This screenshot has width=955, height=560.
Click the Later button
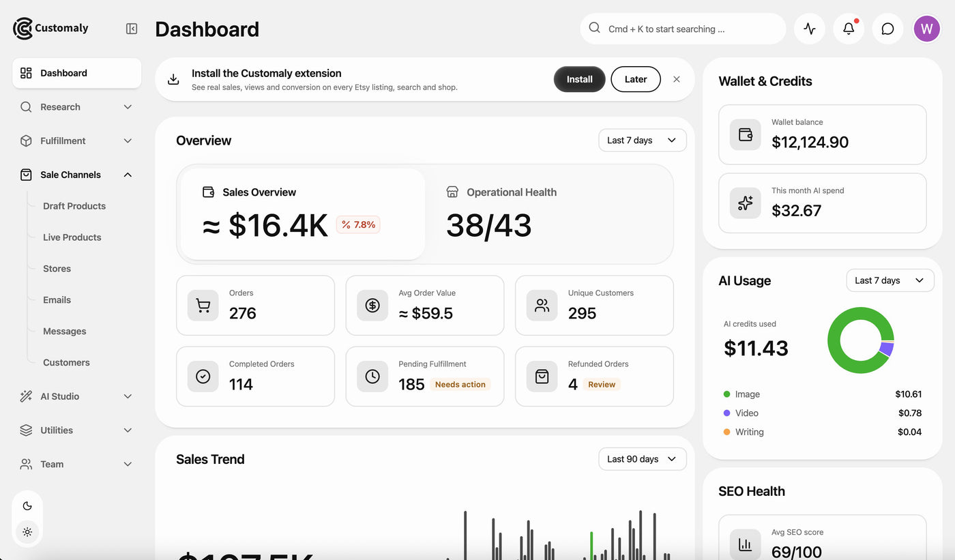[636, 79]
